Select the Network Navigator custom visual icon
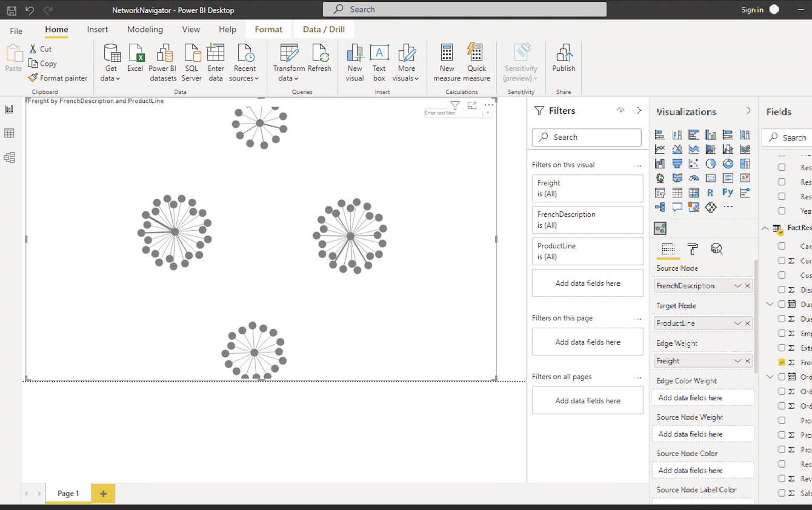The image size is (812, 510). pos(660,228)
